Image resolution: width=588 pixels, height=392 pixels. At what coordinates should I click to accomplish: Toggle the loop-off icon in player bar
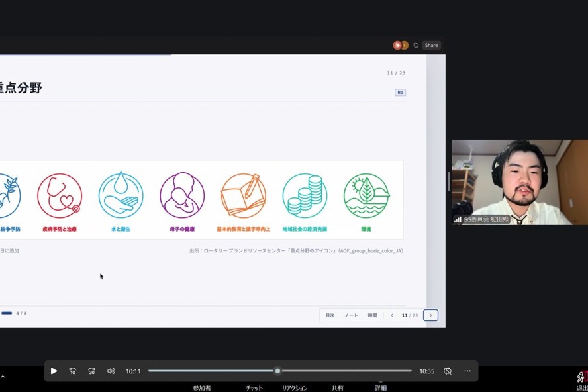click(448, 371)
